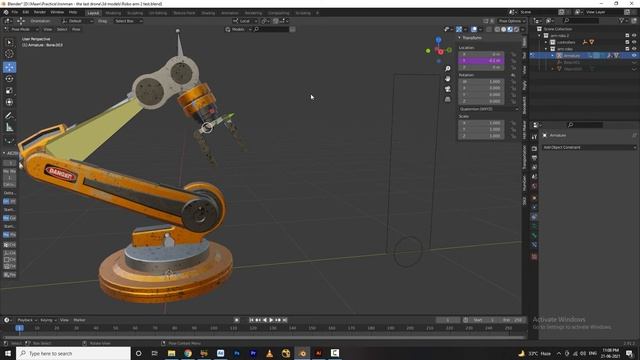Select the 3D Cursor tool
Image resolution: width=640 pixels, height=360 pixels.
point(9,53)
